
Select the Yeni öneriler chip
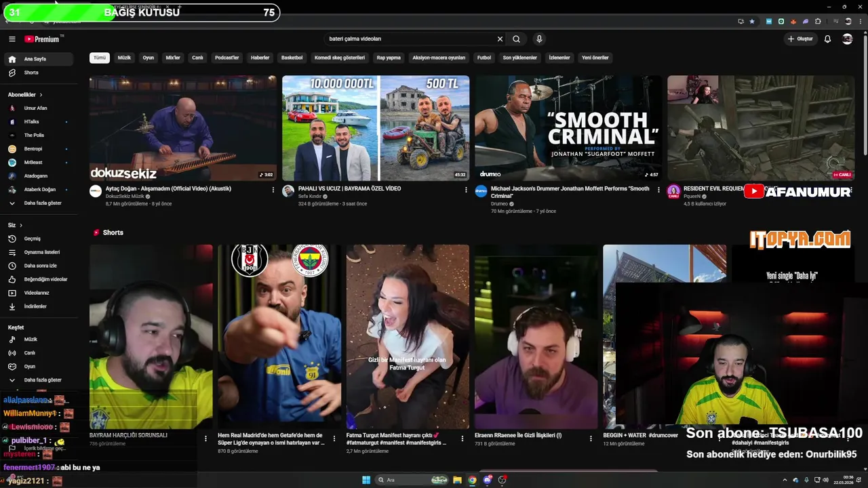click(x=595, y=58)
